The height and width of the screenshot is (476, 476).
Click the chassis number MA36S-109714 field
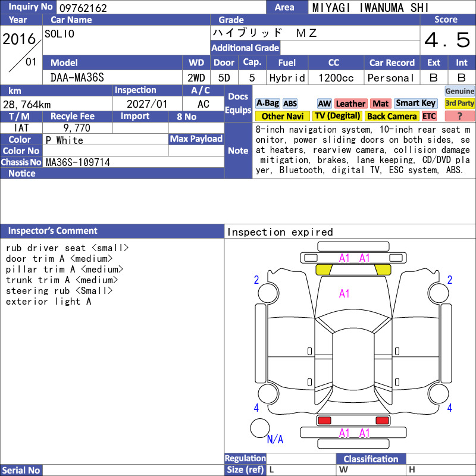pyautogui.click(x=133, y=162)
